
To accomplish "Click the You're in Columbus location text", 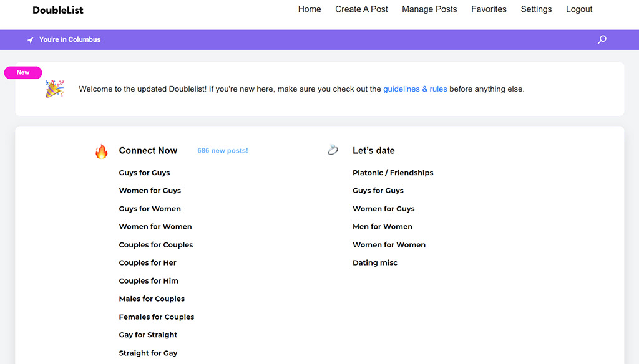I will 70,39.
